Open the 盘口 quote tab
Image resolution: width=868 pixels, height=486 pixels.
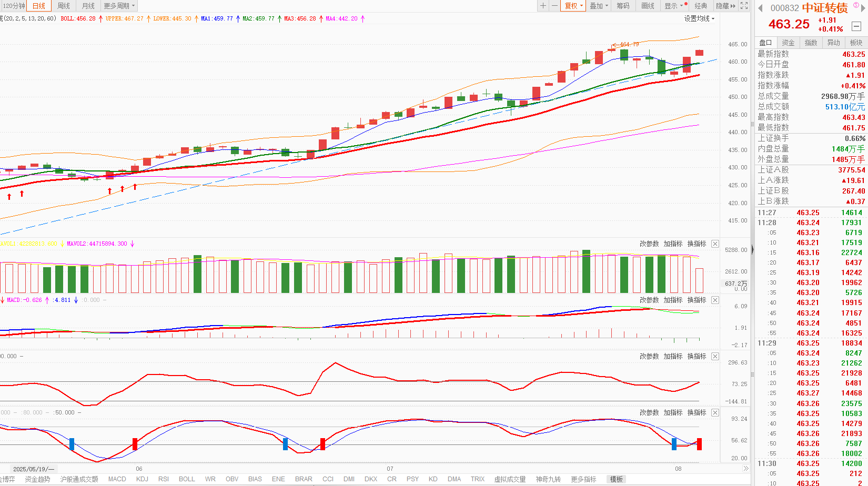coord(765,43)
